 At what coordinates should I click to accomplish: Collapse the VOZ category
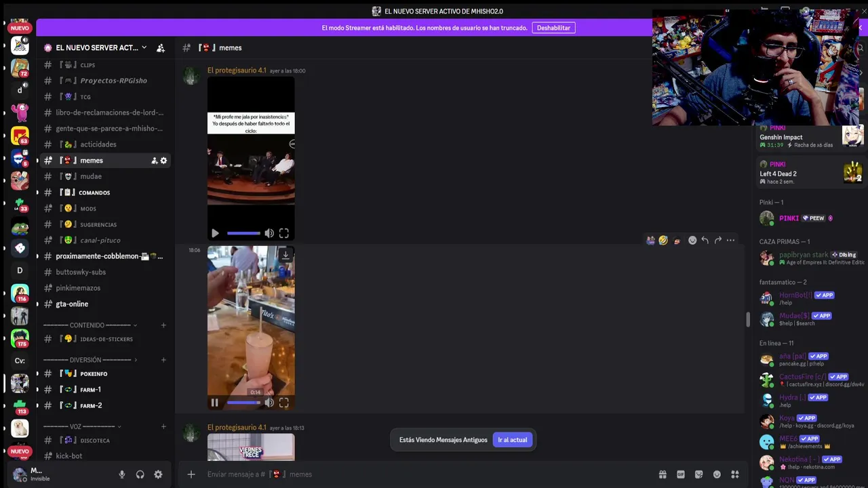click(119, 426)
